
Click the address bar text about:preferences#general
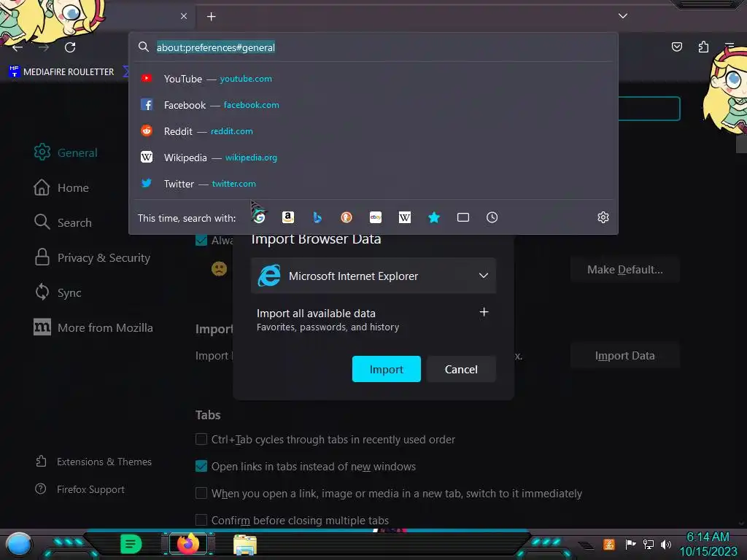[216, 47]
